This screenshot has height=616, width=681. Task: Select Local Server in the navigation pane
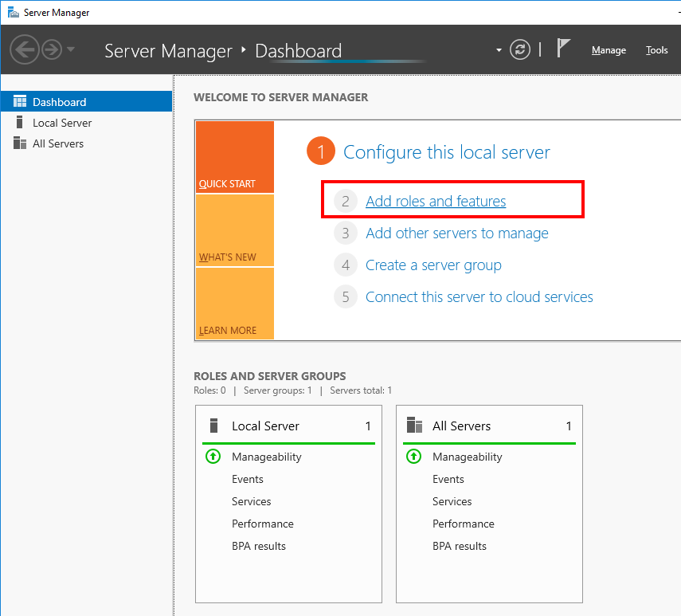[87, 123]
